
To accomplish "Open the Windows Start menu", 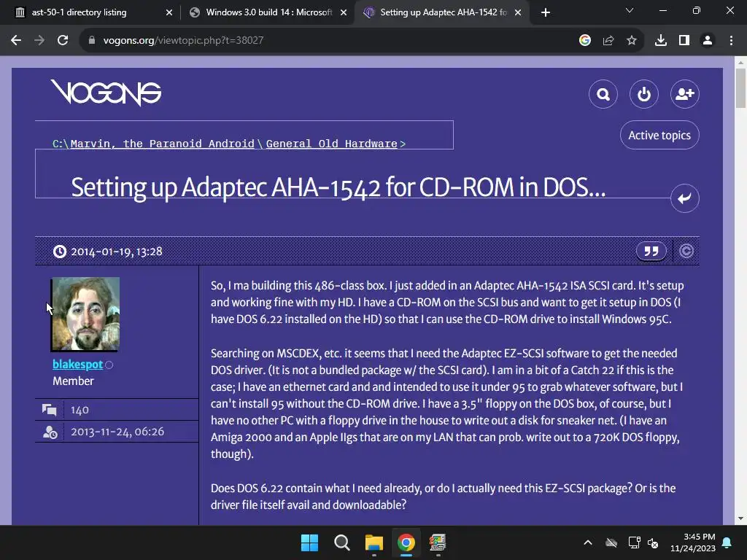I will pyautogui.click(x=309, y=542).
